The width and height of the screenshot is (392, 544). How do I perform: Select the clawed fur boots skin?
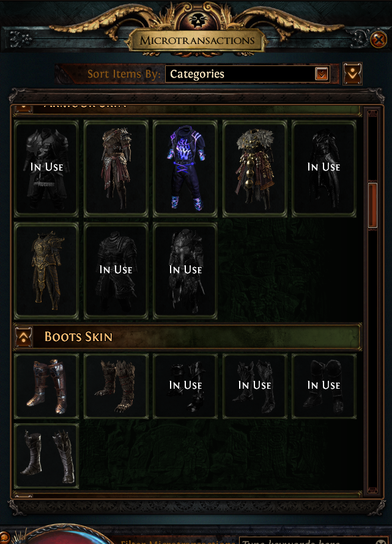(116, 386)
